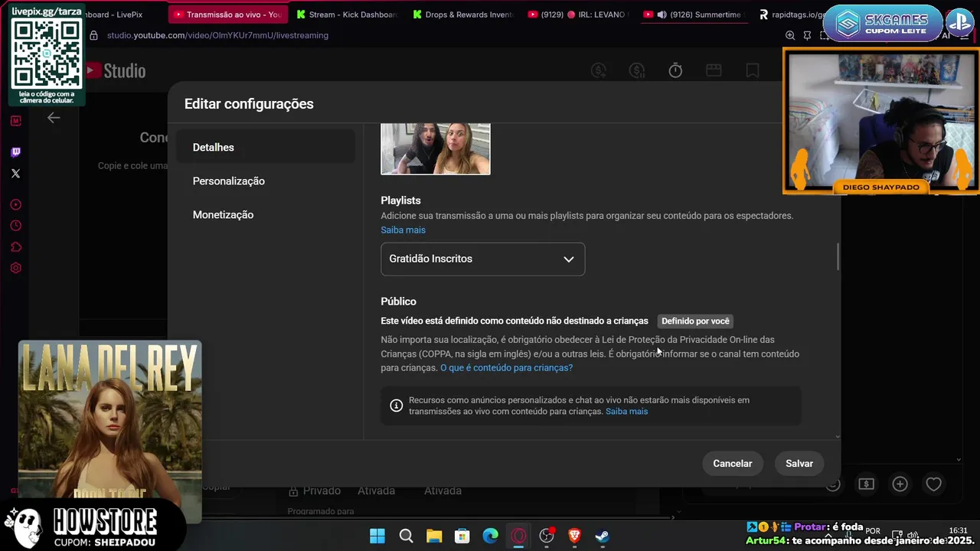The width and height of the screenshot is (980, 551).
Task: Click the first dollar icon in Studio header
Action: 599,70
